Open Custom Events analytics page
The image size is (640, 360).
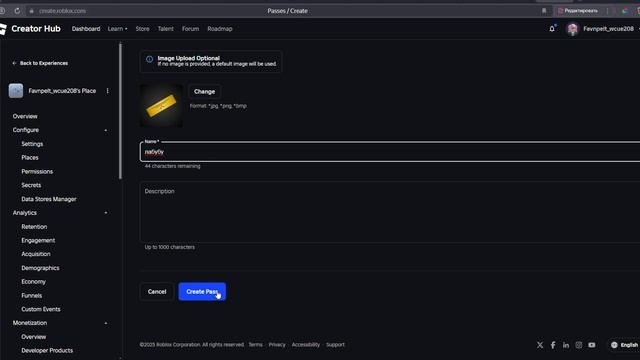click(x=41, y=309)
